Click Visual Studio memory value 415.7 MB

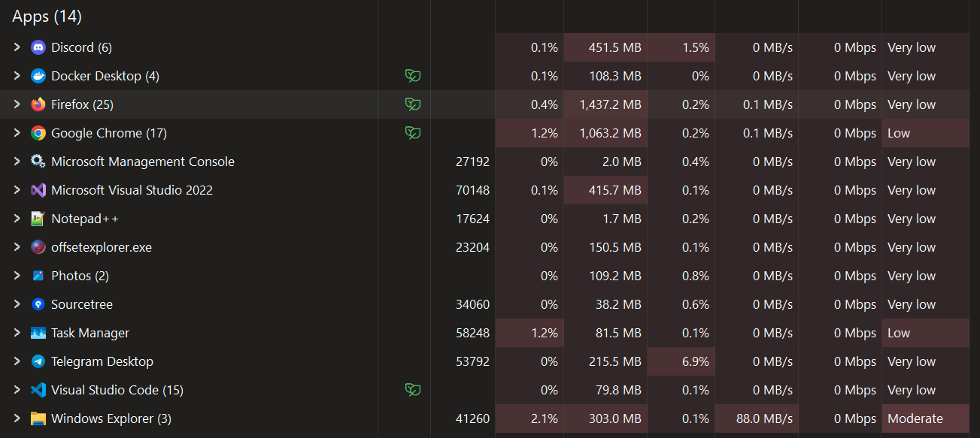coord(614,190)
